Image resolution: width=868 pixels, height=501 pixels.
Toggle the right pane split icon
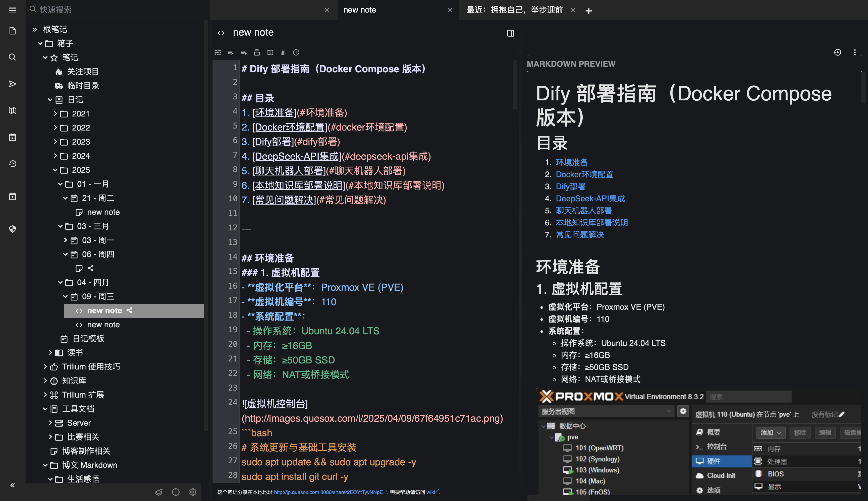(511, 33)
